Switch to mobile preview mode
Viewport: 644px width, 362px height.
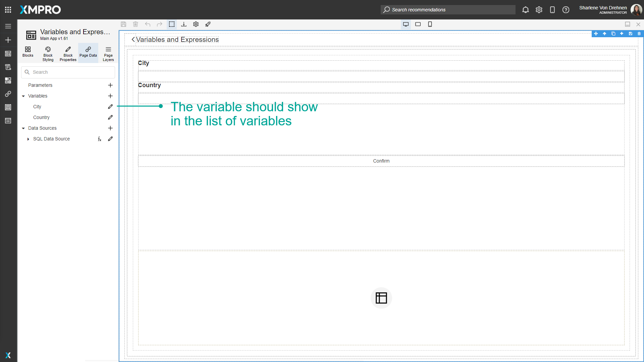[x=430, y=24]
